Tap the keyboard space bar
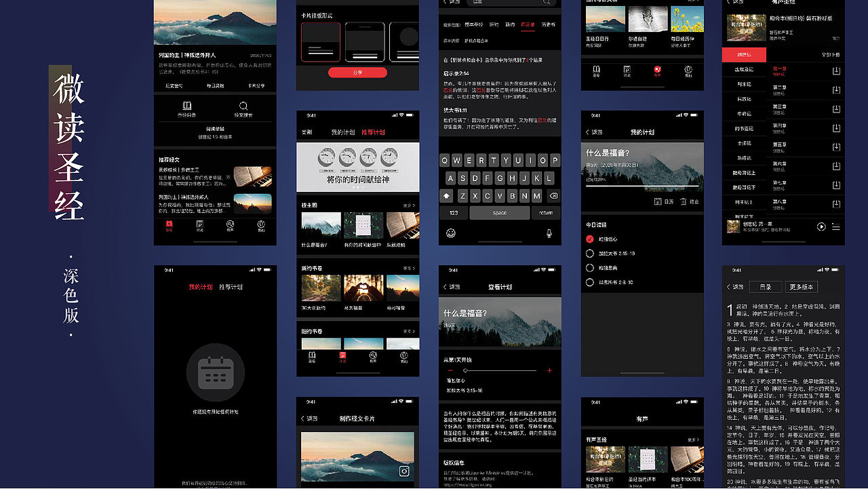Screen dimensions: 868x489 click(500, 212)
